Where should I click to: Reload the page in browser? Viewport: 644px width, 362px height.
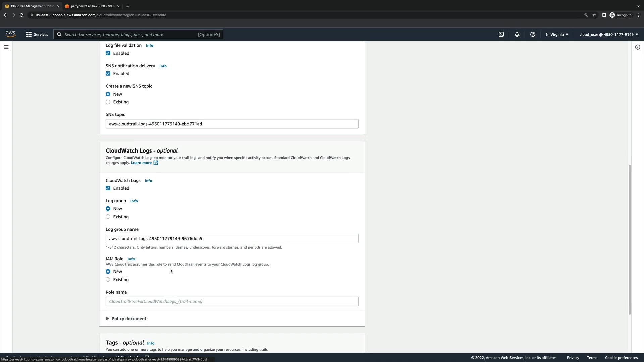coord(21,15)
